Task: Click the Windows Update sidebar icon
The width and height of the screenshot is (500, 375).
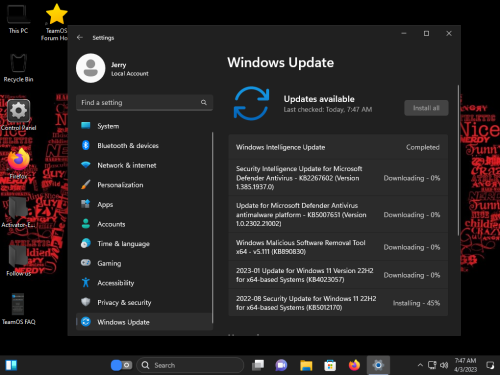Action: [x=86, y=322]
